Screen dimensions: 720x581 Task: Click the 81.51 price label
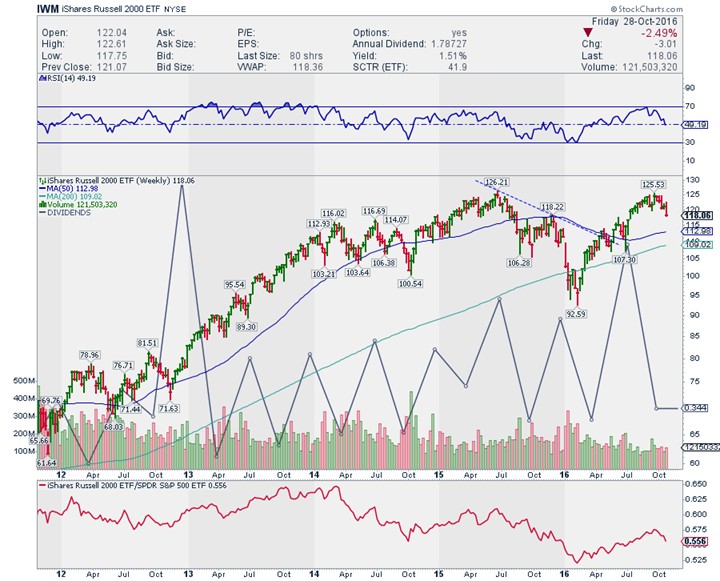click(x=147, y=343)
